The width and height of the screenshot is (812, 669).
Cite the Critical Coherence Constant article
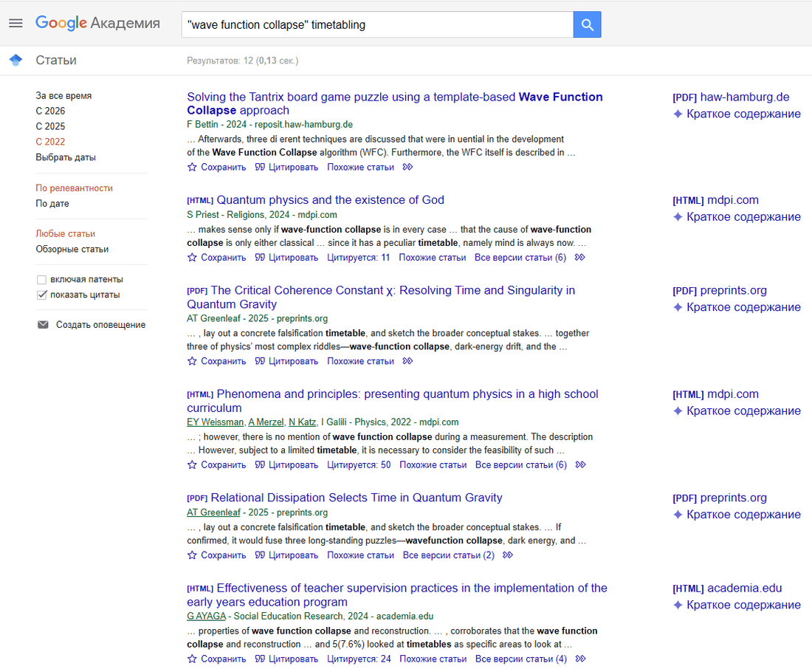(x=286, y=360)
